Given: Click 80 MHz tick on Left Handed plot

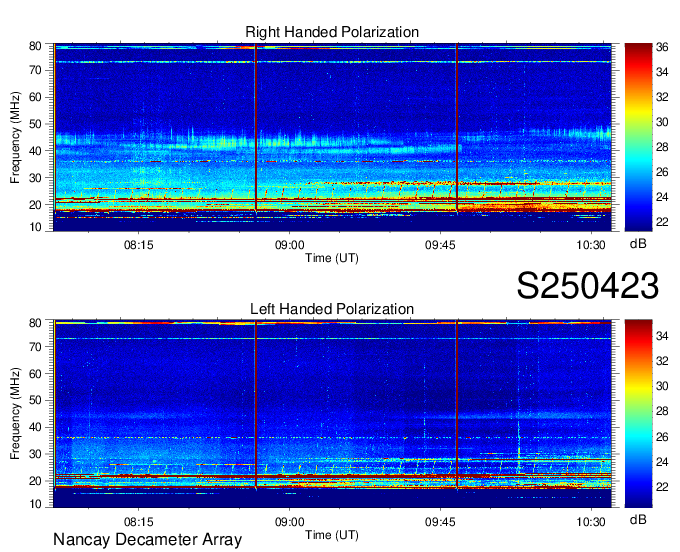Looking at the screenshot, I should tap(35, 323).
